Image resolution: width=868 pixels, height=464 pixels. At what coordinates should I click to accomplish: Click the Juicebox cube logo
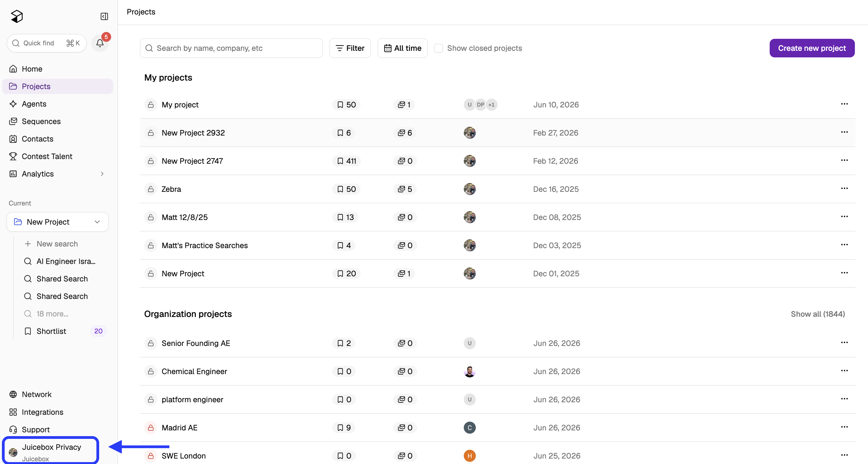pyautogui.click(x=17, y=16)
